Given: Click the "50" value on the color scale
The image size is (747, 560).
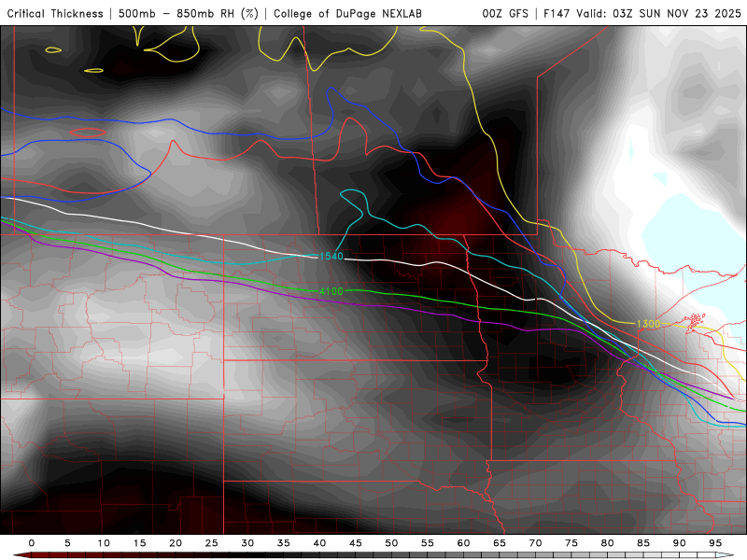Looking at the screenshot, I should pos(391,543).
